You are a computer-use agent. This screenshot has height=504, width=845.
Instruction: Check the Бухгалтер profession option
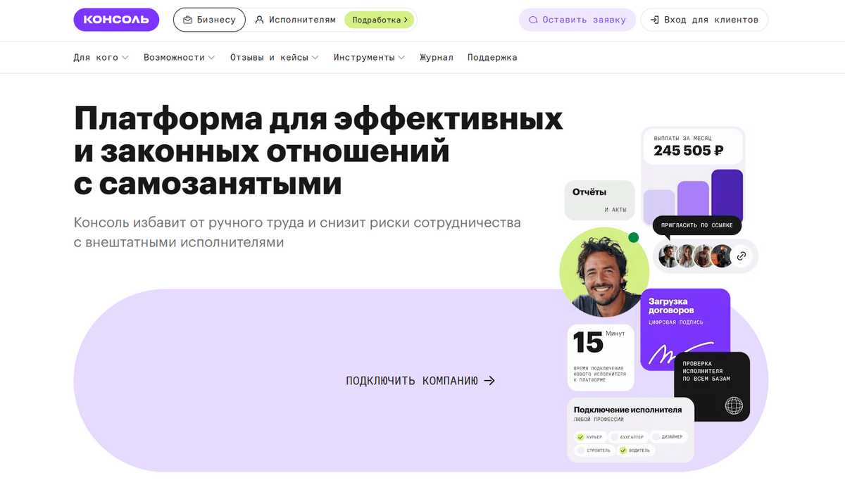point(614,437)
